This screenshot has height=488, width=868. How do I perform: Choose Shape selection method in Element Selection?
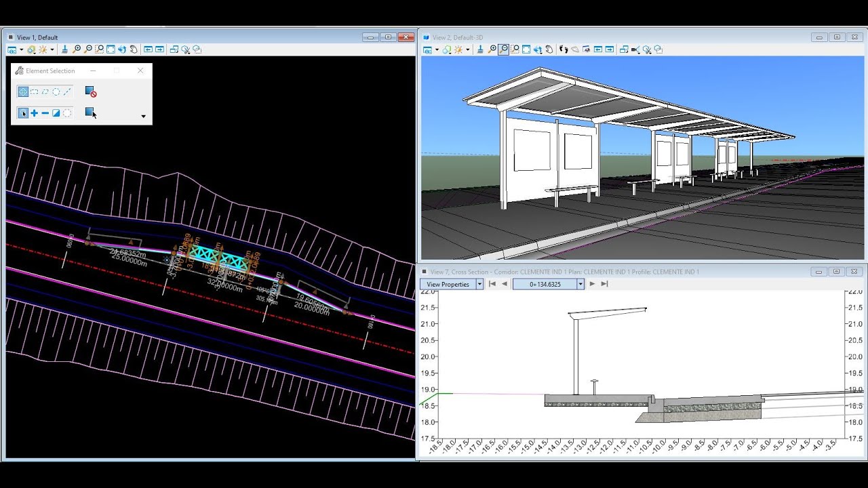(45, 91)
